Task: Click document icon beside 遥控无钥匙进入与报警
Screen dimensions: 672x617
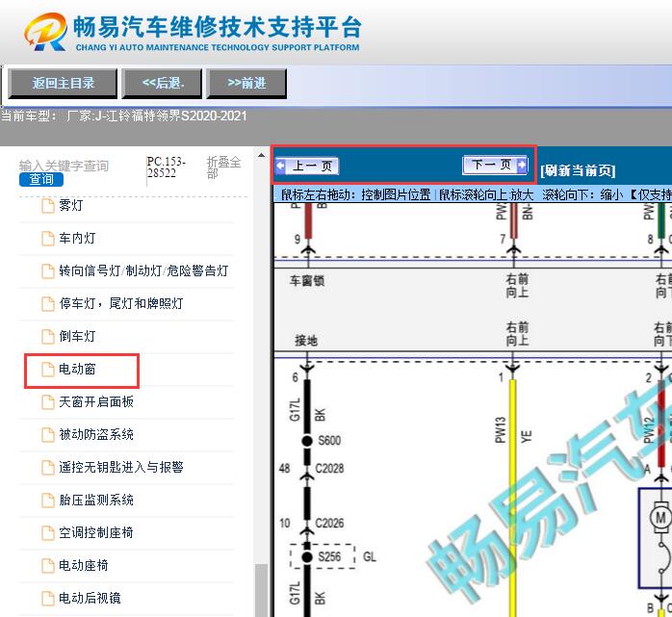Action: point(47,468)
